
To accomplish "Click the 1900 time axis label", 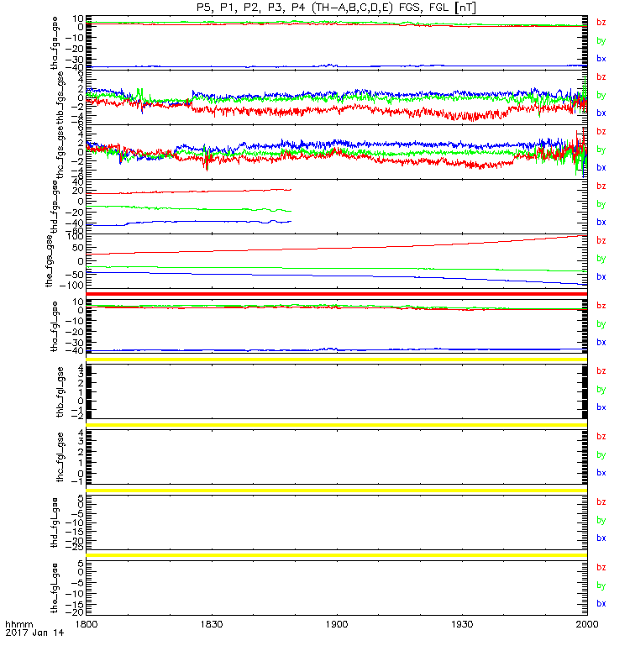I will click(337, 624).
